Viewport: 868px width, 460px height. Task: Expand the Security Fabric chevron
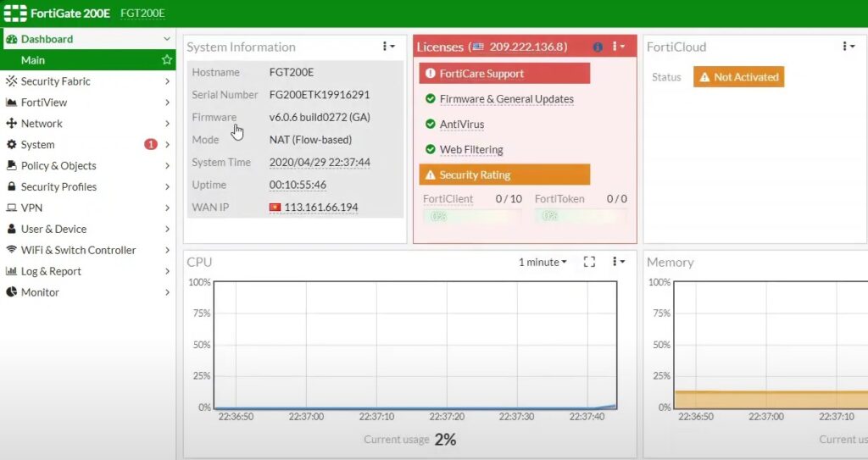pos(167,81)
